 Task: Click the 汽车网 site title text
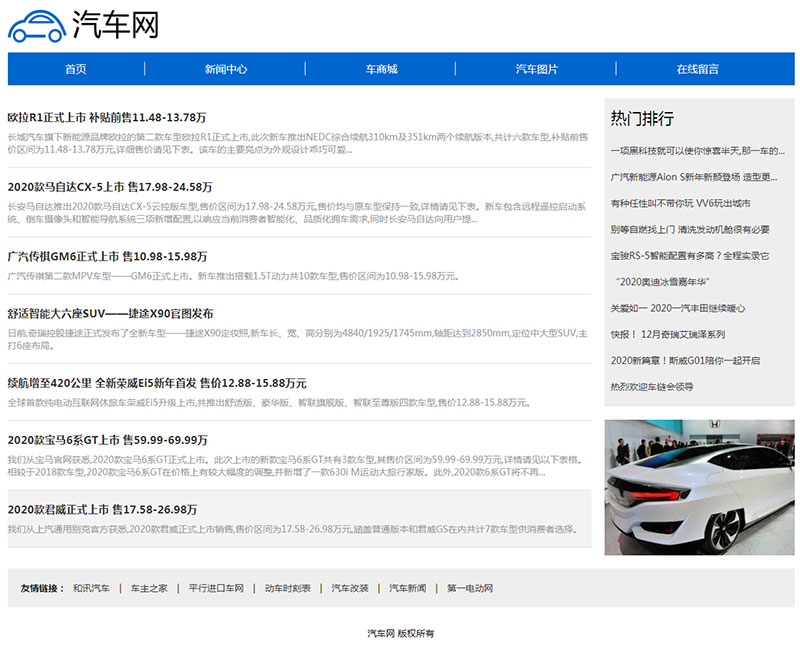tap(116, 25)
